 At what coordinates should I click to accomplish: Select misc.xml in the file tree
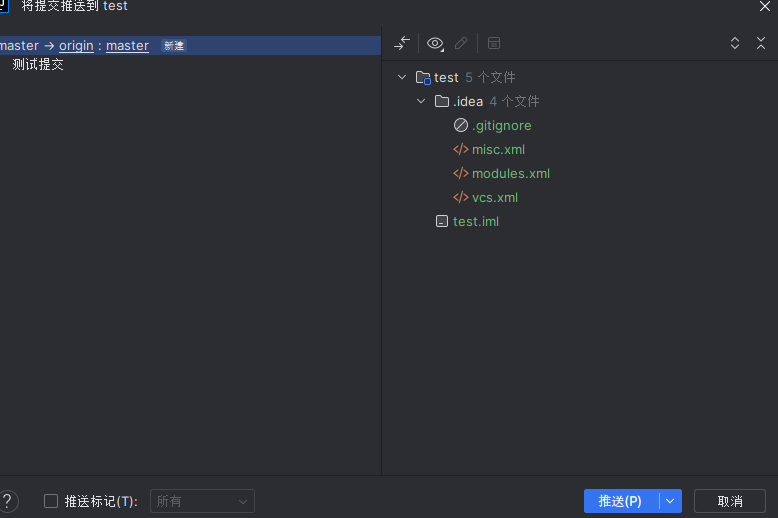(498, 149)
